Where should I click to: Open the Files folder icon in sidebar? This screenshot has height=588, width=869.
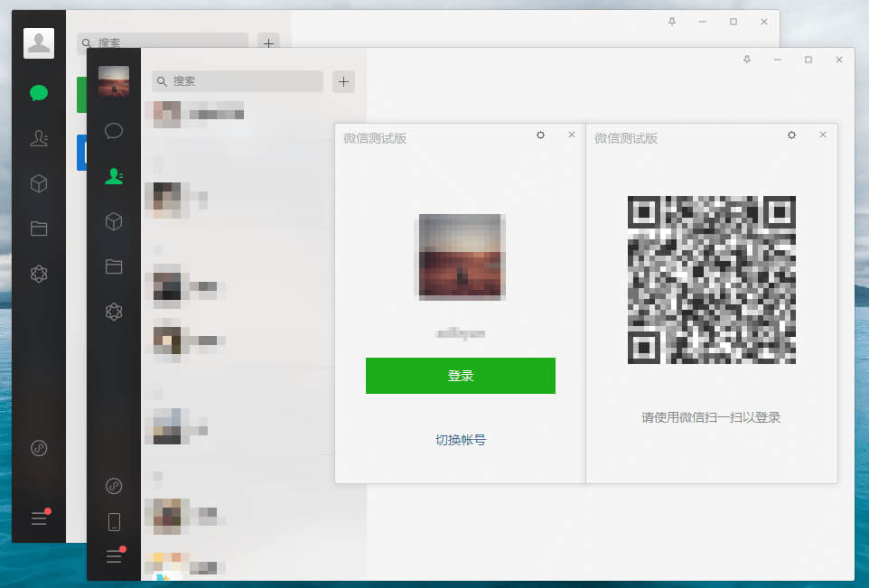tap(113, 266)
